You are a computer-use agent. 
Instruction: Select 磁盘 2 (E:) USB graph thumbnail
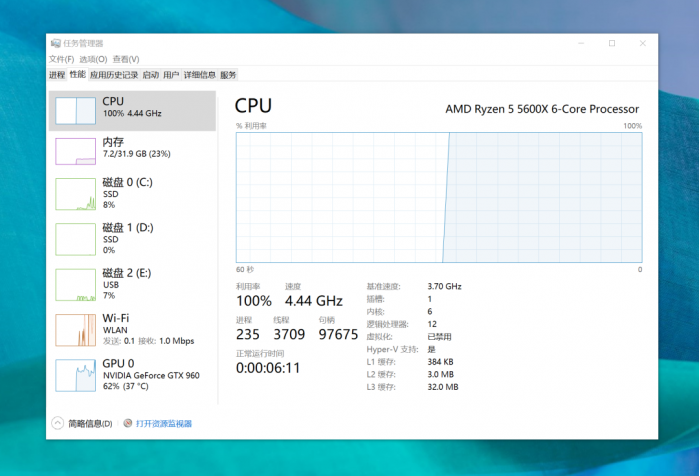pos(75,285)
